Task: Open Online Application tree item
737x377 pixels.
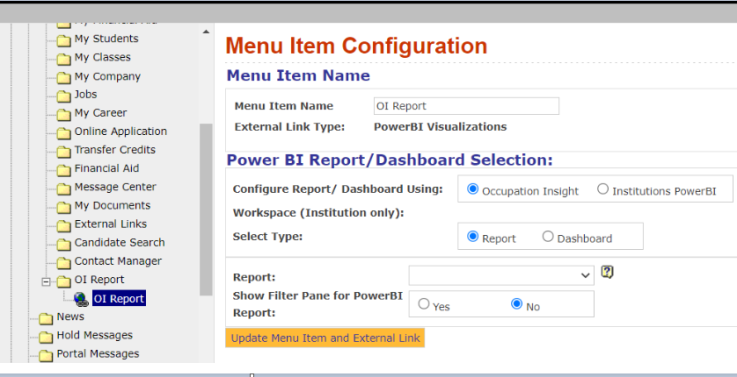Action: [x=121, y=132]
